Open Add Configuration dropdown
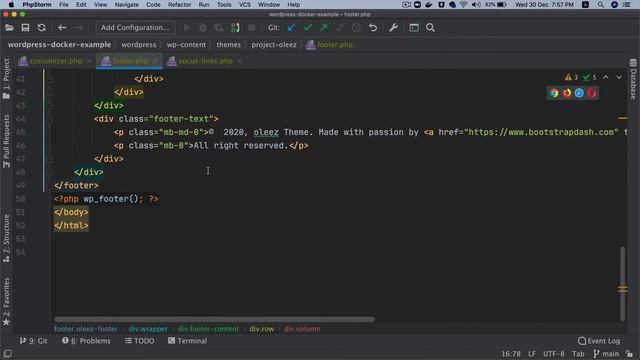Screen dimensions: 640x360 135,28
